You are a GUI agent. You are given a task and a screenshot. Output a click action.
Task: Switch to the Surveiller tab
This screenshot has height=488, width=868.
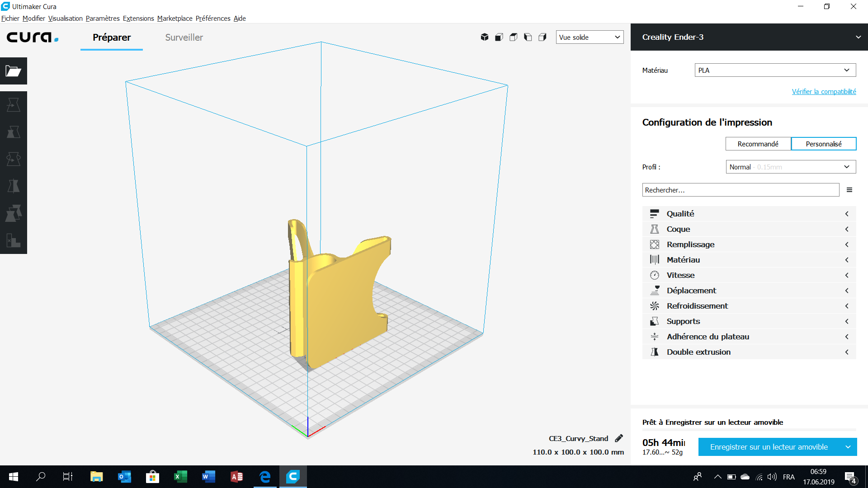(x=184, y=38)
